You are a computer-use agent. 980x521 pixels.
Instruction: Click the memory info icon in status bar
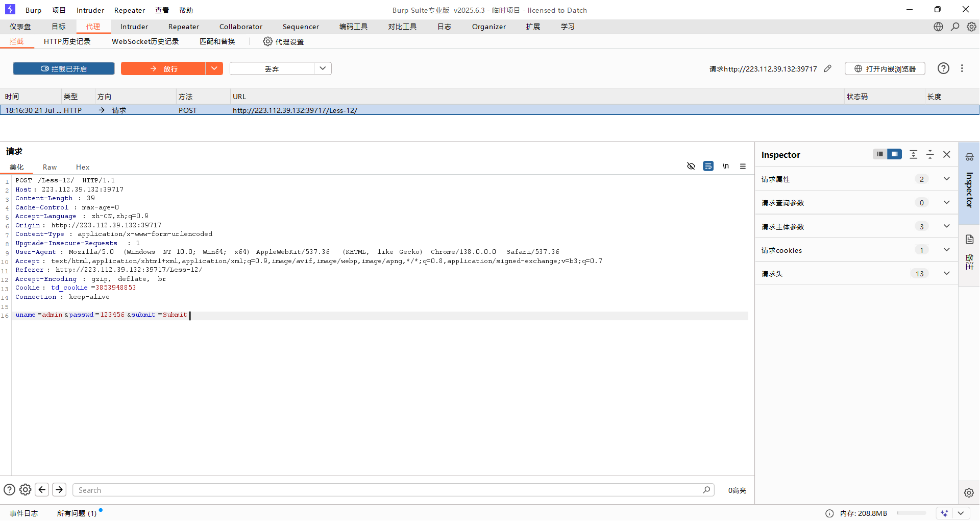(x=829, y=513)
